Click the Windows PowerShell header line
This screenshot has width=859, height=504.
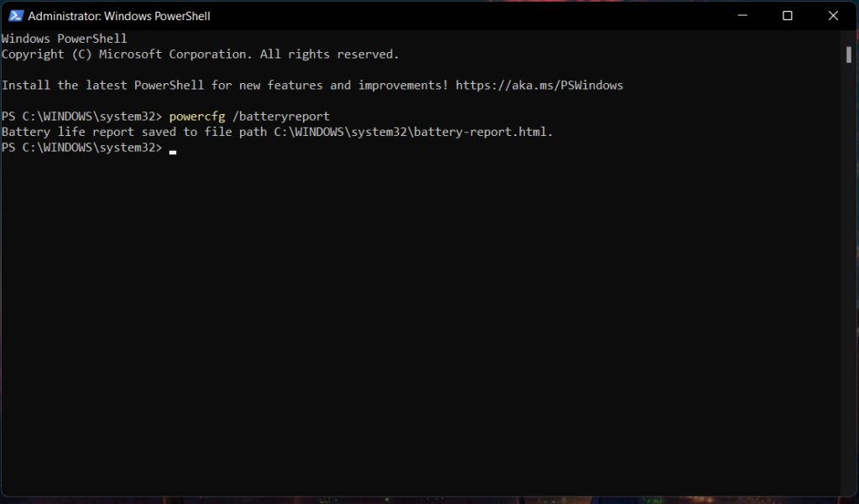[x=63, y=38]
